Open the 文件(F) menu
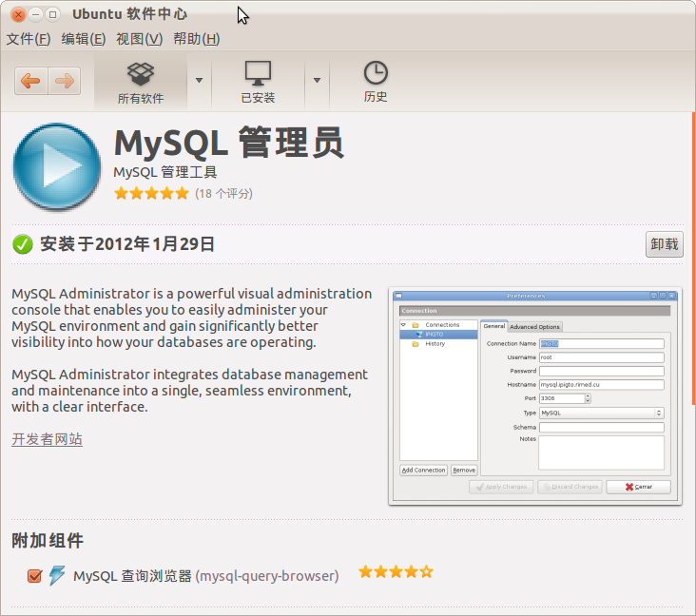Screen dimensions: 696x616 click(x=29, y=39)
